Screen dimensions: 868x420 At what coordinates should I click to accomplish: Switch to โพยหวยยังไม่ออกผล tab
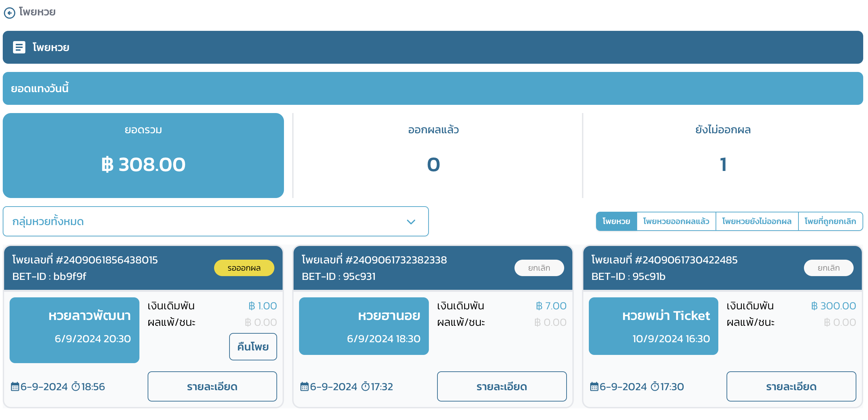757,221
